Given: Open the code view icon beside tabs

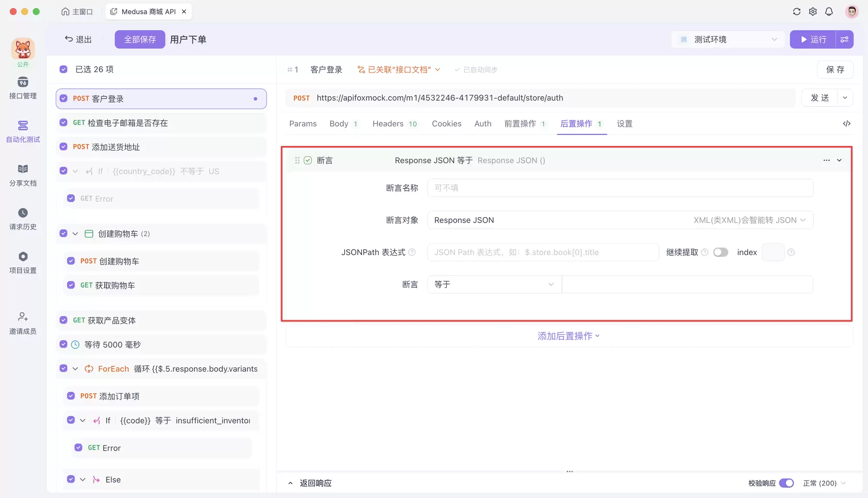Looking at the screenshot, I should [847, 124].
